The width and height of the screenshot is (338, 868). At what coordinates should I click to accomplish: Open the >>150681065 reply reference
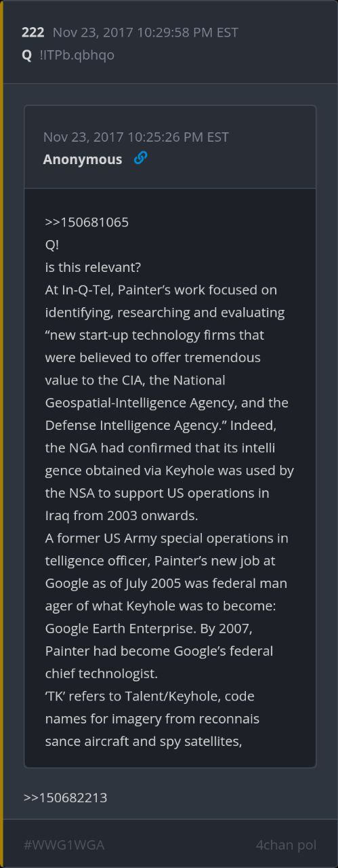[87, 222]
